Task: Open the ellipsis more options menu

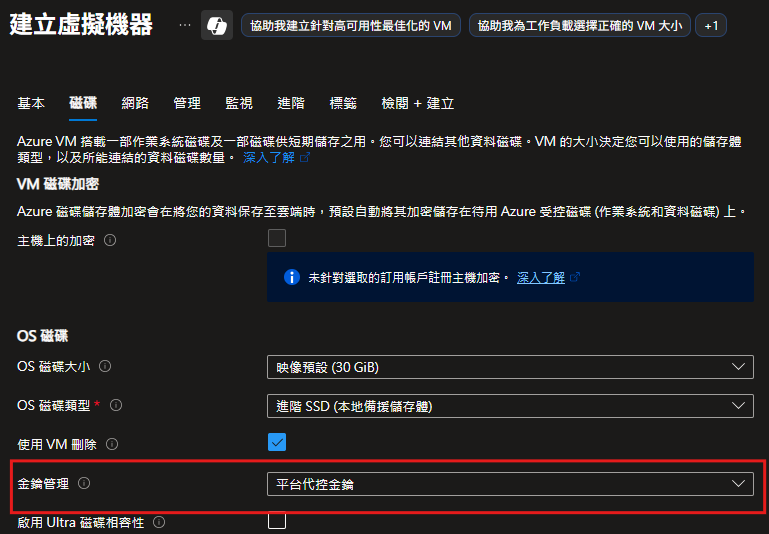Action: 185,25
